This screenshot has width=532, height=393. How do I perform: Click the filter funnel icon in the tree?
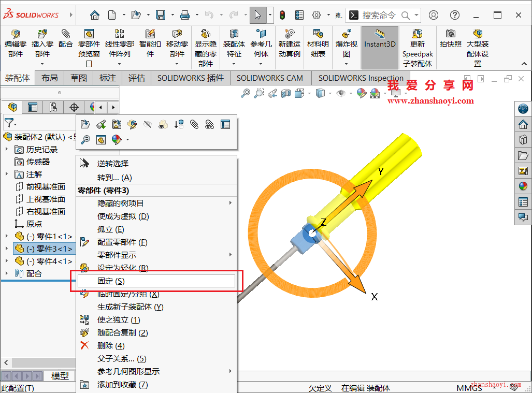(9, 122)
